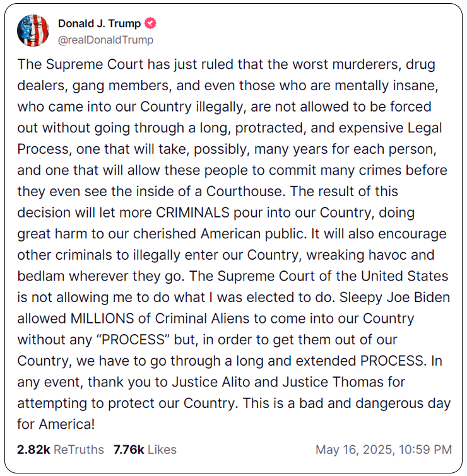Click the red verified checkmark badge
Viewport: 467px width, 476px height.
click(150, 23)
